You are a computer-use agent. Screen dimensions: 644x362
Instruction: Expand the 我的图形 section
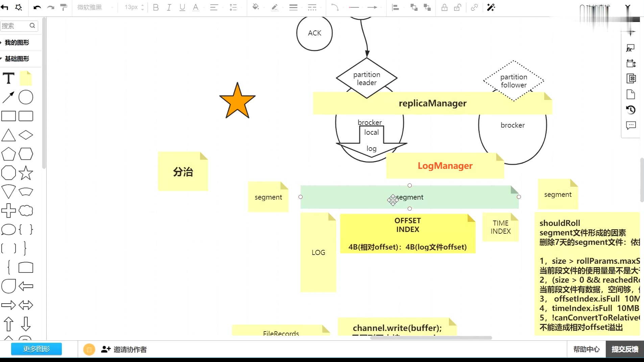(17, 43)
